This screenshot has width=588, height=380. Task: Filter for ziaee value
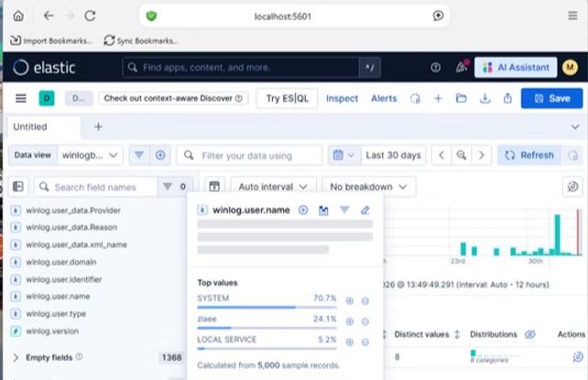350,321
